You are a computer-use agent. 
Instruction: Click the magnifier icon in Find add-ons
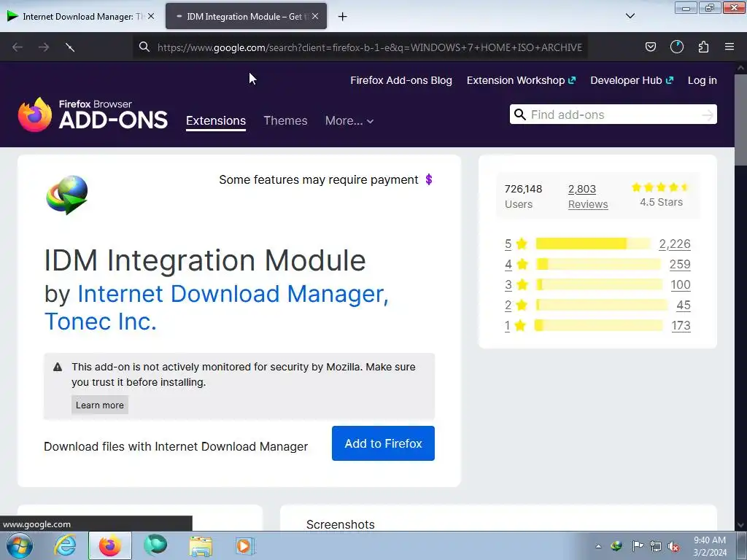pyautogui.click(x=520, y=114)
